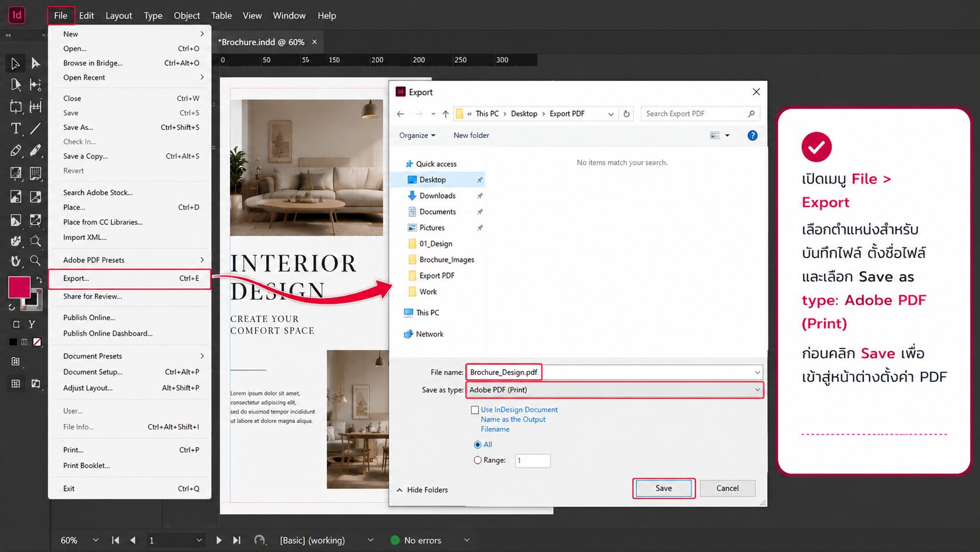Viewport: 980px width, 552px height.
Task: Go to previous page in status bar
Action: coord(133,540)
